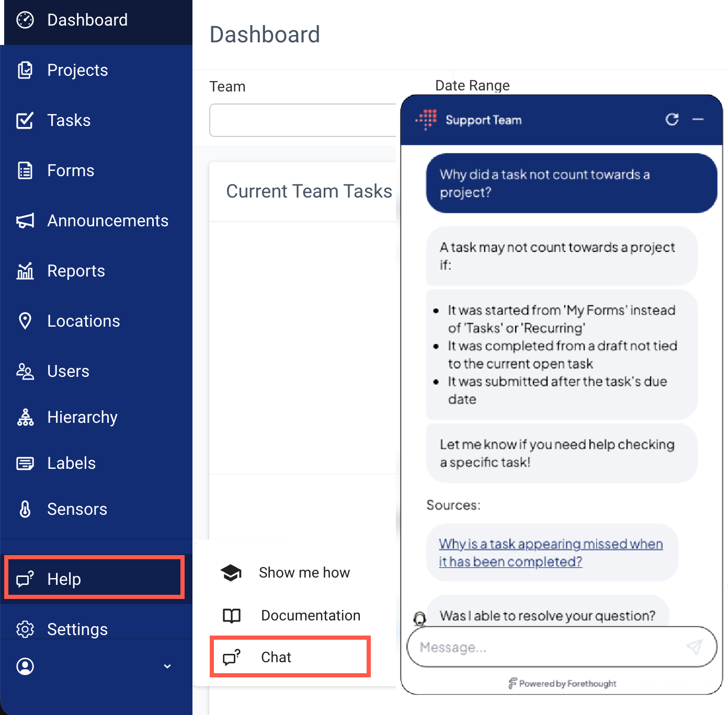Select Chat from Help menu
The image size is (728, 715).
[290, 657]
